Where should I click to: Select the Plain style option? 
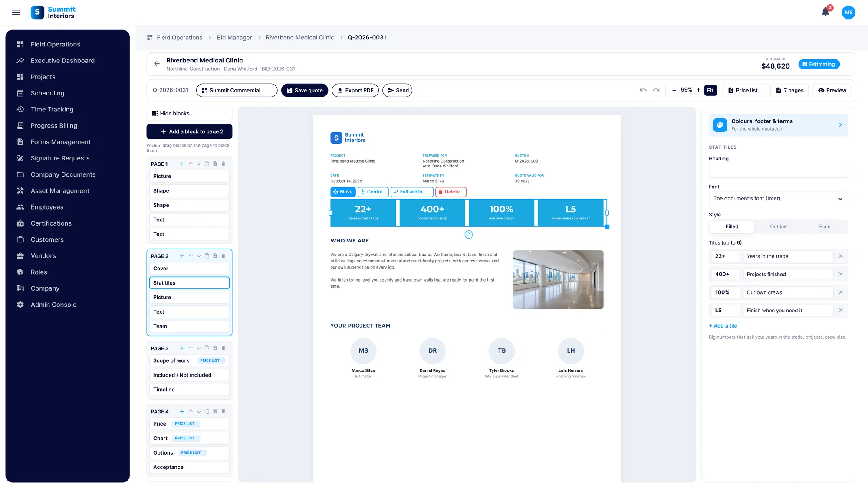click(825, 226)
